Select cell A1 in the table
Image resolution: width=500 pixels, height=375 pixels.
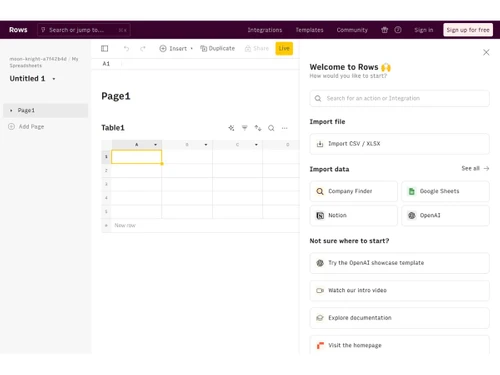point(137,157)
